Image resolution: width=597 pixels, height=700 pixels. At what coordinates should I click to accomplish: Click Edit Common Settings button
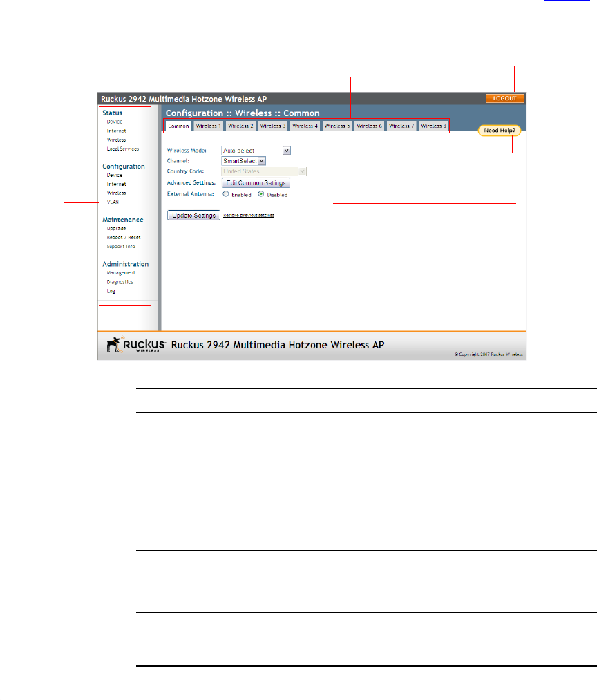(x=256, y=183)
